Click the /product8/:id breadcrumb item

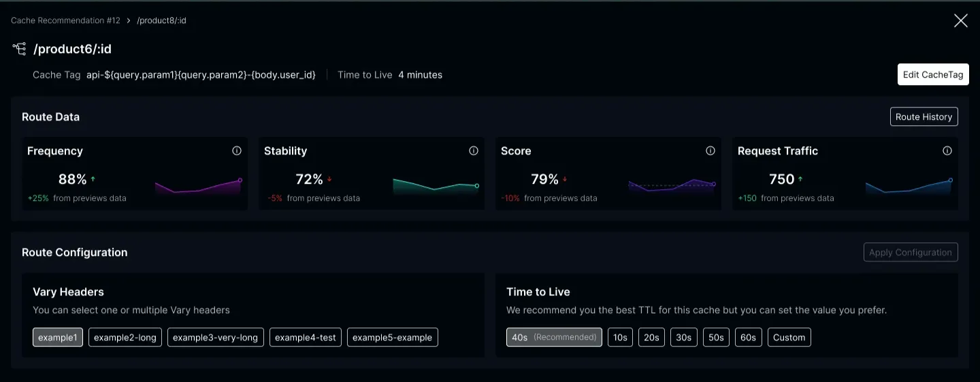161,20
